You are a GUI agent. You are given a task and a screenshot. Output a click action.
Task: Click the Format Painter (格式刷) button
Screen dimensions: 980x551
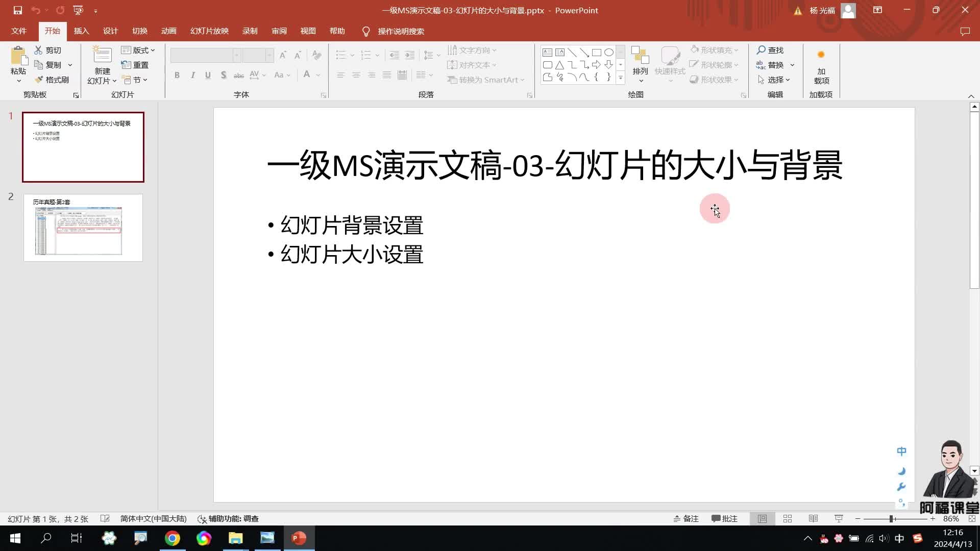click(52, 80)
